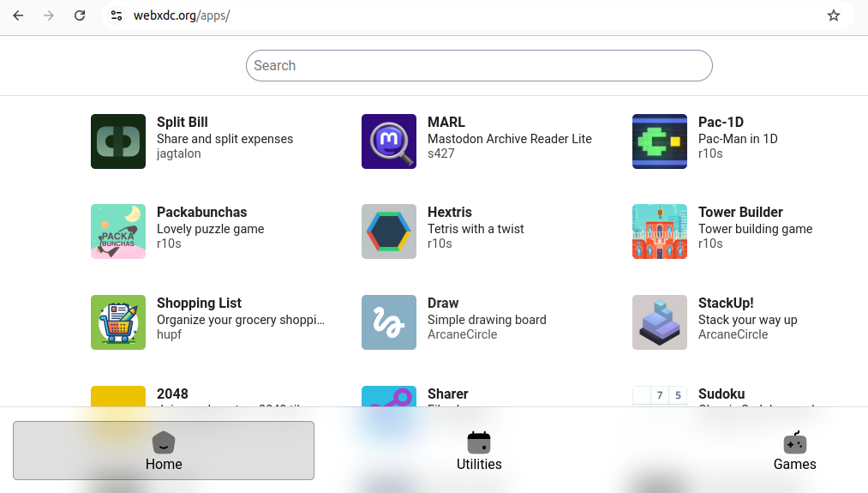Go back using the browser back arrow
This screenshot has width=868, height=493.
(18, 15)
